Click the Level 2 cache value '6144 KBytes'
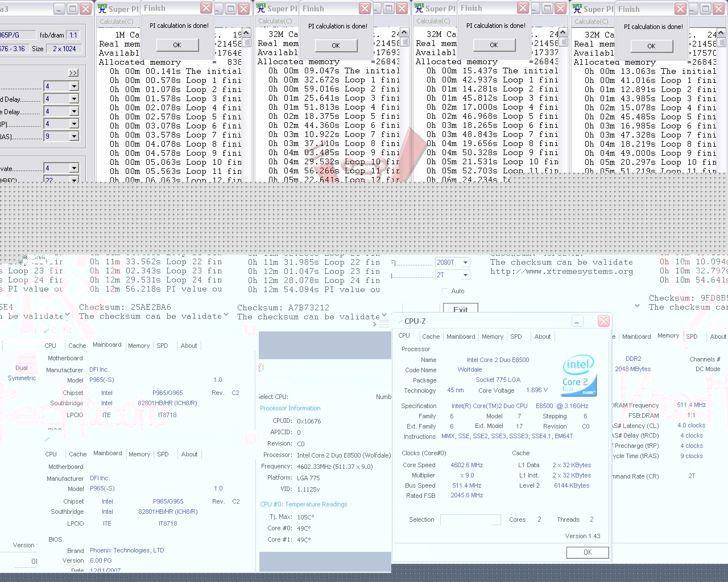This screenshot has width=728, height=582. tap(572, 485)
